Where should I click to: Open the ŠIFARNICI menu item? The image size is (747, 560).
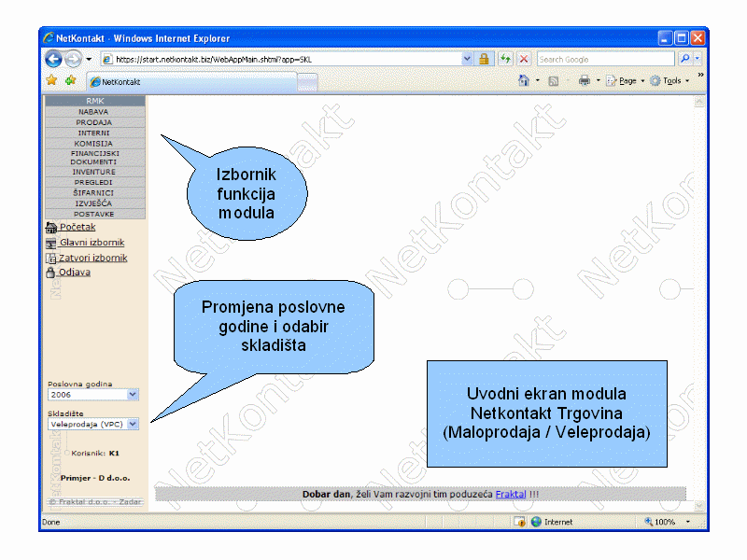tap(95, 193)
